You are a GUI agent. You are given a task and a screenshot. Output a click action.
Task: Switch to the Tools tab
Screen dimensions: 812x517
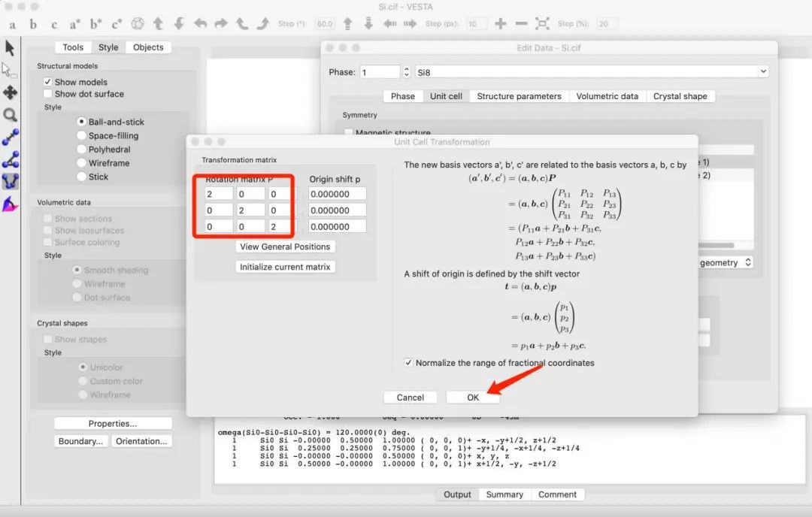click(73, 47)
